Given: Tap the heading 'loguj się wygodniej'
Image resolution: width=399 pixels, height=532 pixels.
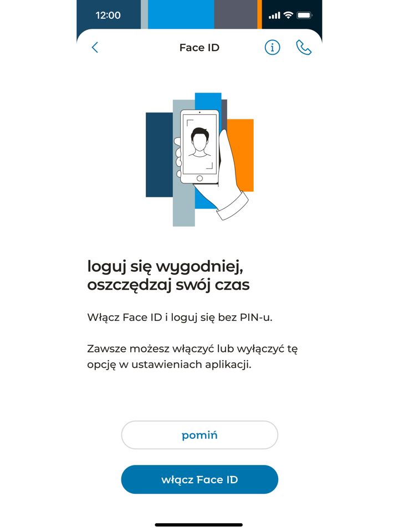Looking at the screenshot, I should (x=165, y=267).
